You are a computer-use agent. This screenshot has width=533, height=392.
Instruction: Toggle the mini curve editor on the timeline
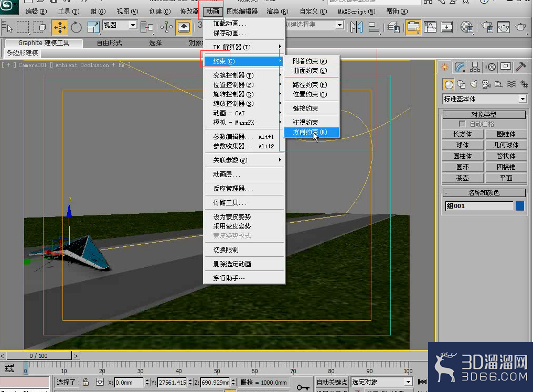pyautogui.click(x=9, y=368)
